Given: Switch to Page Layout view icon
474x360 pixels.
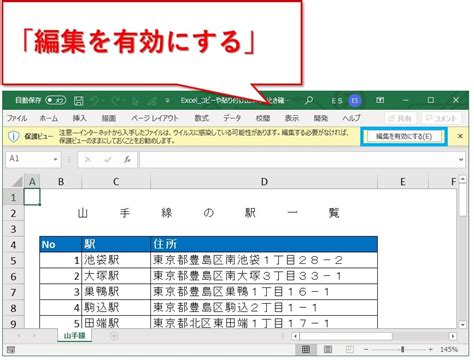Looking at the screenshot, I should coord(328,349).
